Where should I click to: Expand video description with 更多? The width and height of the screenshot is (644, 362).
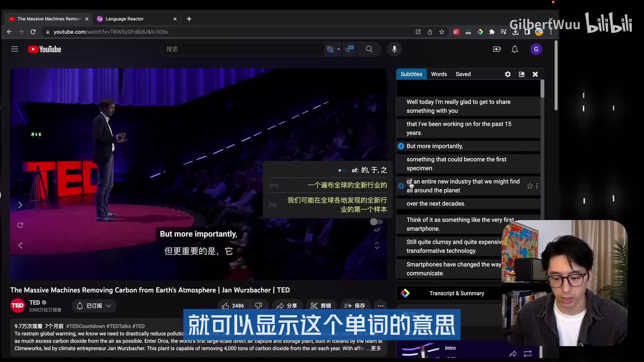[x=376, y=348]
